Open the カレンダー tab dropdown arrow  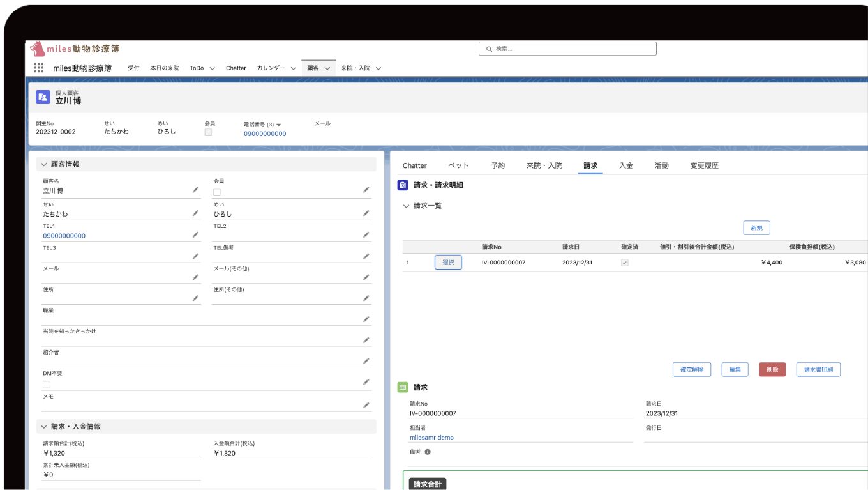tap(293, 68)
